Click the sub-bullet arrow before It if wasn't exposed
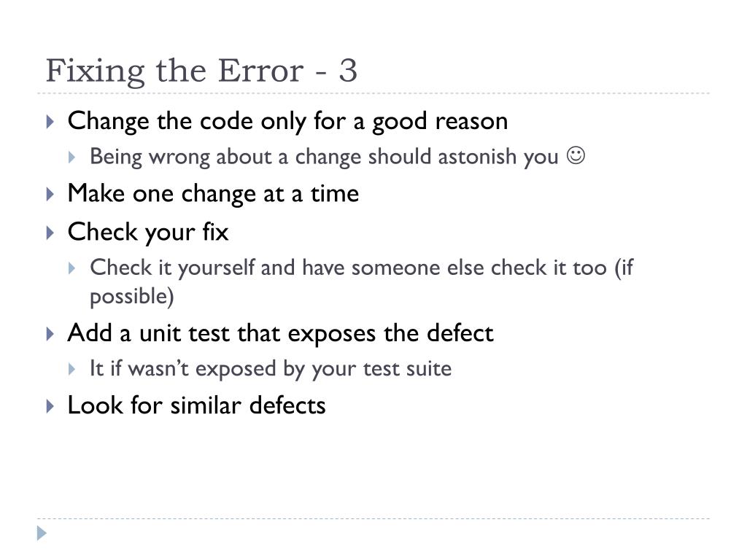Viewport: 747px width, 560px height. [71, 369]
